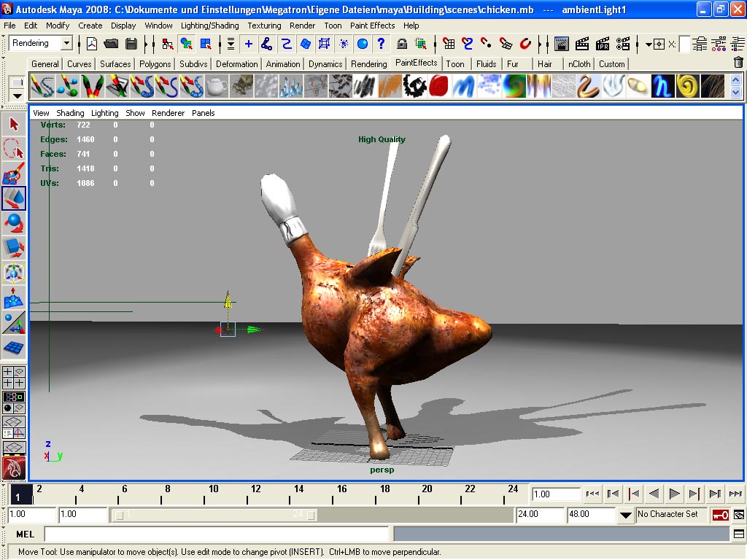Open the shelf trash can icon

(738, 63)
